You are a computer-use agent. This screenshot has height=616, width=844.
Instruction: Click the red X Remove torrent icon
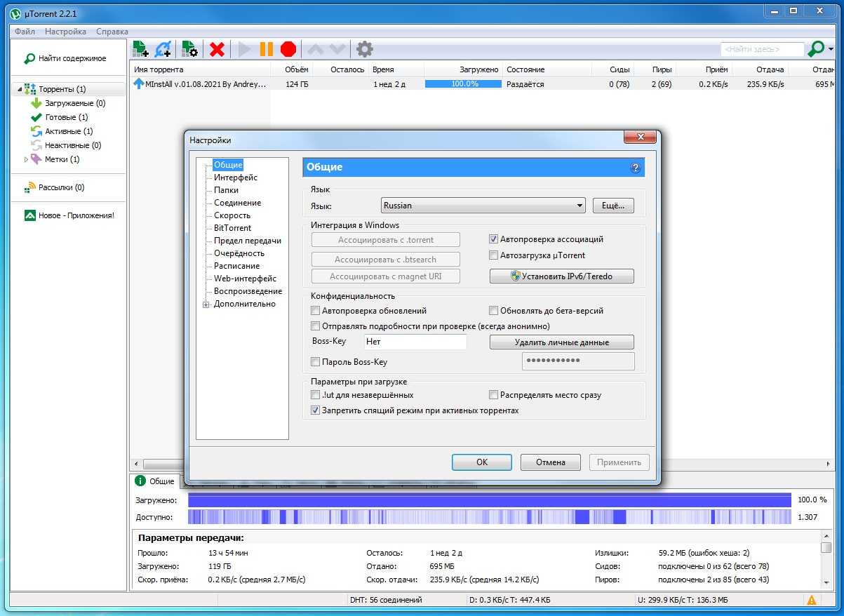[217, 49]
